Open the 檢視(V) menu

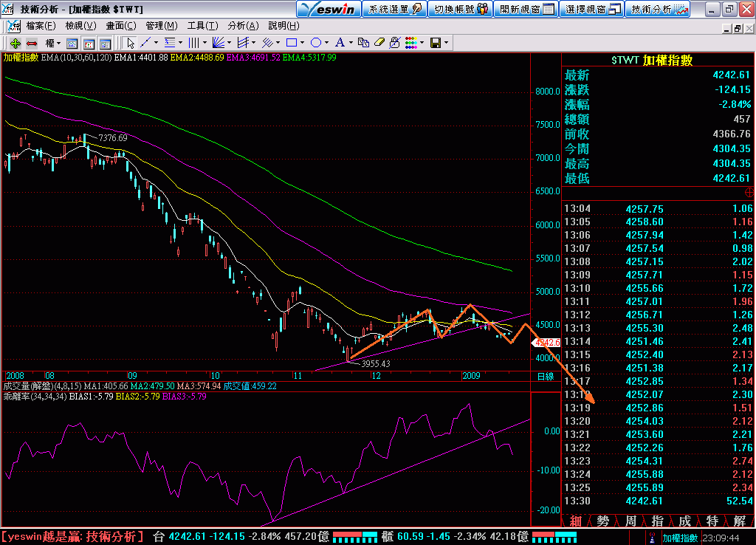point(80,26)
